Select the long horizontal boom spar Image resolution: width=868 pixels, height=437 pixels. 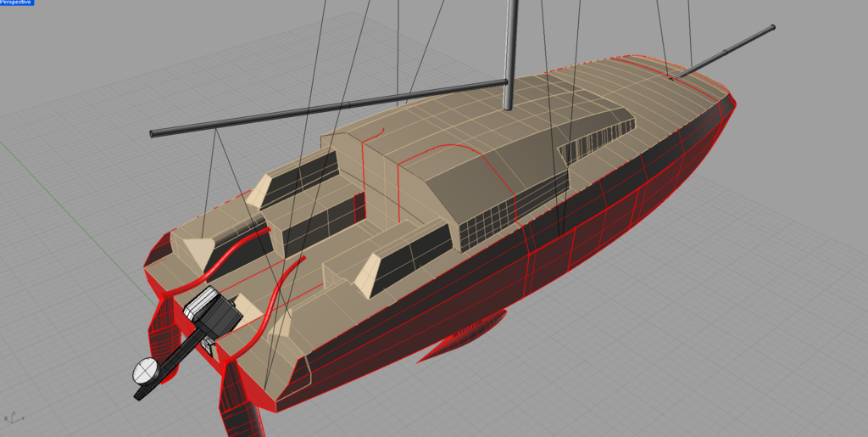point(329,108)
